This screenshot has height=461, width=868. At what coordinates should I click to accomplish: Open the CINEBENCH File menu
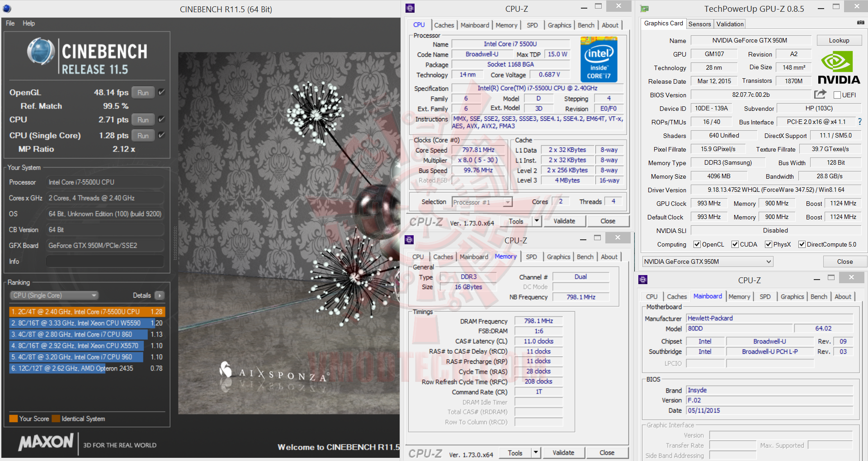10,23
